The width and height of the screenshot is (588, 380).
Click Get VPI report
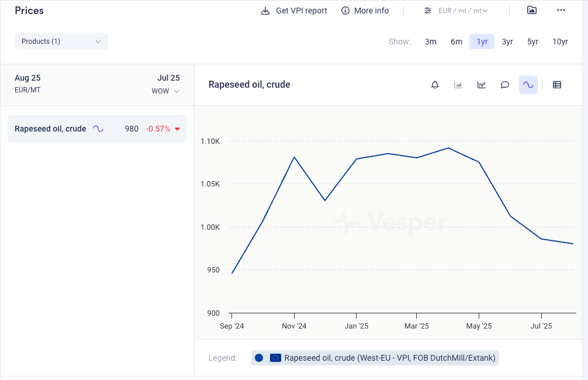click(294, 11)
